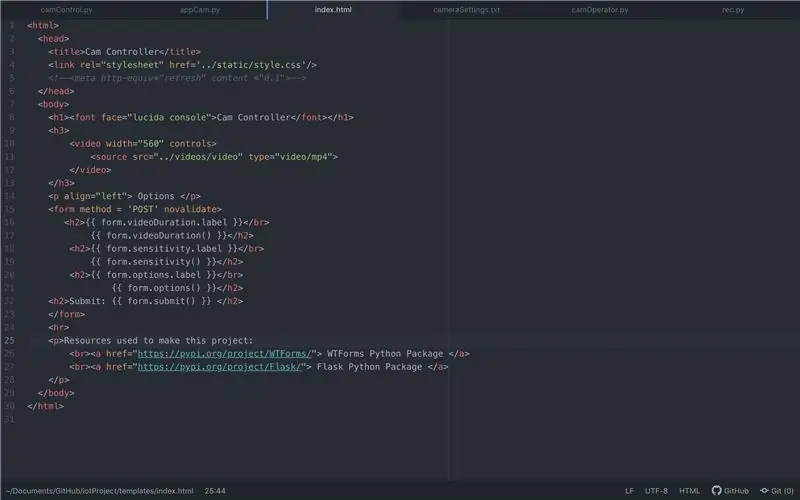Open the cameraSettings.txt tab
The width and height of the screenshot is (800, 500).
pos(466,10)
